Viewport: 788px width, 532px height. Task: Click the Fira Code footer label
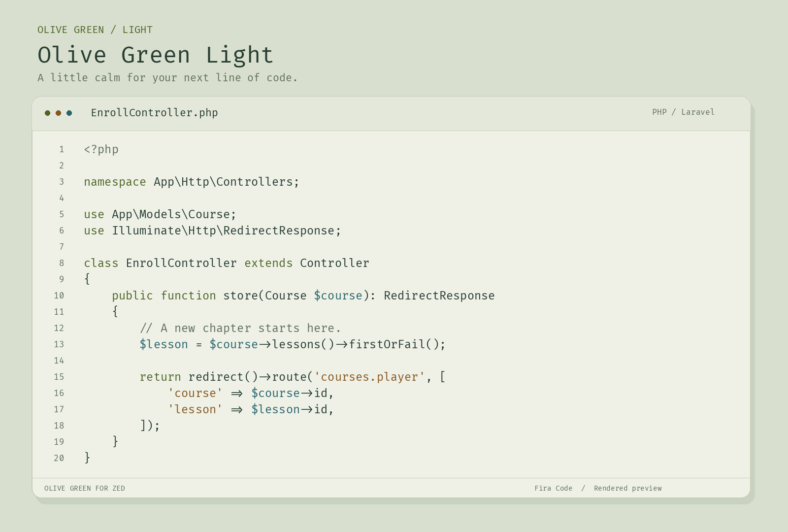[x=554, y=488]
